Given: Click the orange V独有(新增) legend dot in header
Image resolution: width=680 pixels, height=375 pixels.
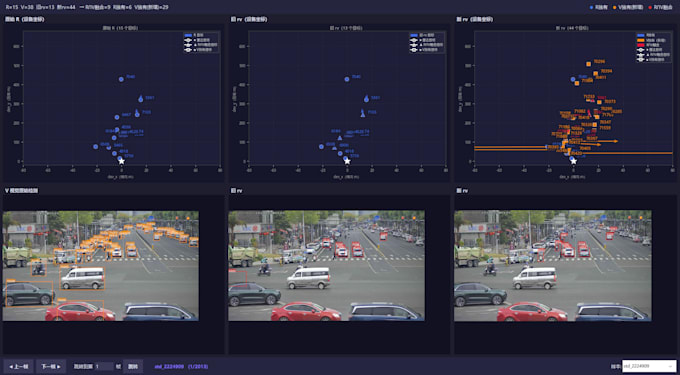Looking at the screenshot, I should tap(615, 7).
